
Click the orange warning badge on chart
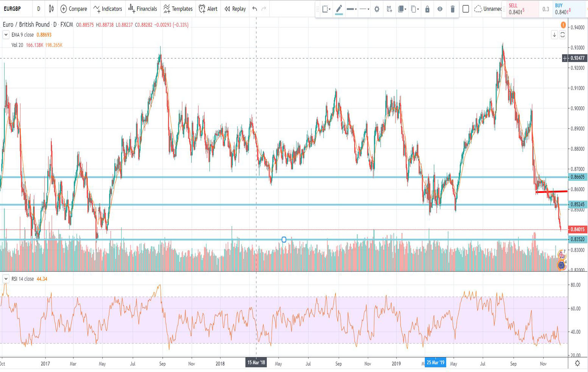point(563,25)
